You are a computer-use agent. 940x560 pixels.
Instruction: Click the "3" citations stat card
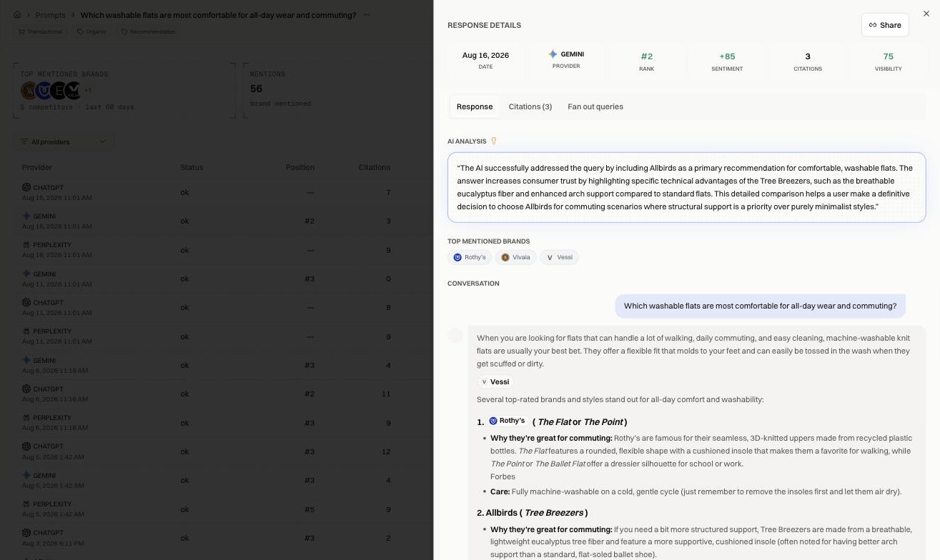click(x=808, y=61)
